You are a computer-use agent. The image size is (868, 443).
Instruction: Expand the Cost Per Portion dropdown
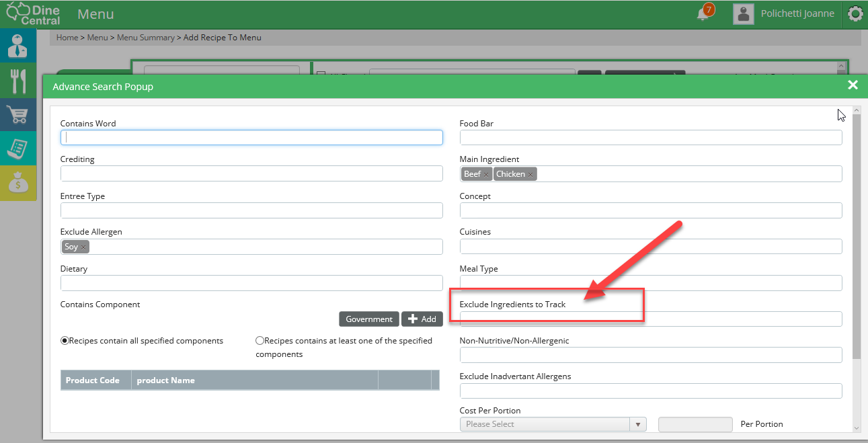click(x=638, y=424)
